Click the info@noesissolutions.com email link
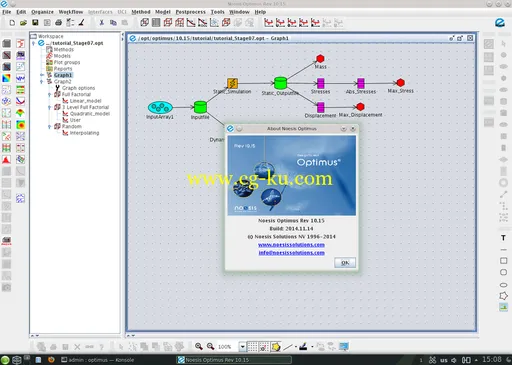Viewport: 512px width, 365px height. tap(292, 253)
